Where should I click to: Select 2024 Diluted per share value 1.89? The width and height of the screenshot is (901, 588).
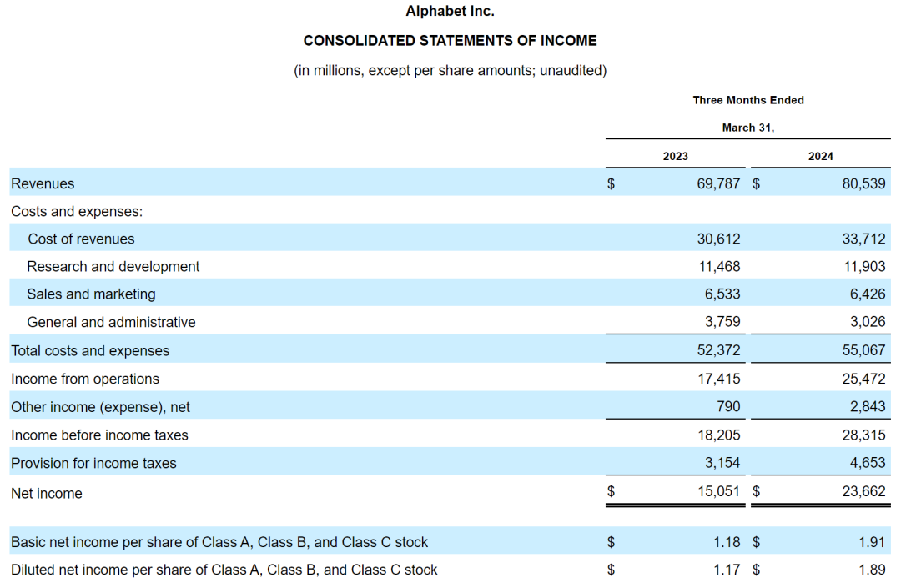click(x=872, y=570)
